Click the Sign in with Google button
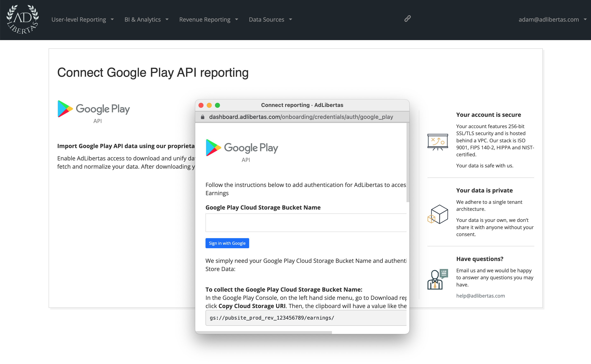Image resolution: width=591 pixels, height=364 pixels. [227, 243]
